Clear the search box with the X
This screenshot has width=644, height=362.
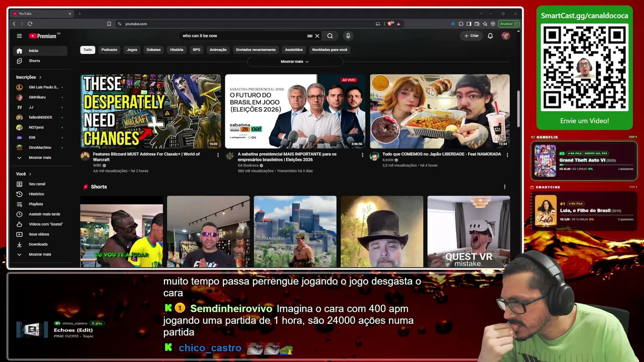point(317,36)
